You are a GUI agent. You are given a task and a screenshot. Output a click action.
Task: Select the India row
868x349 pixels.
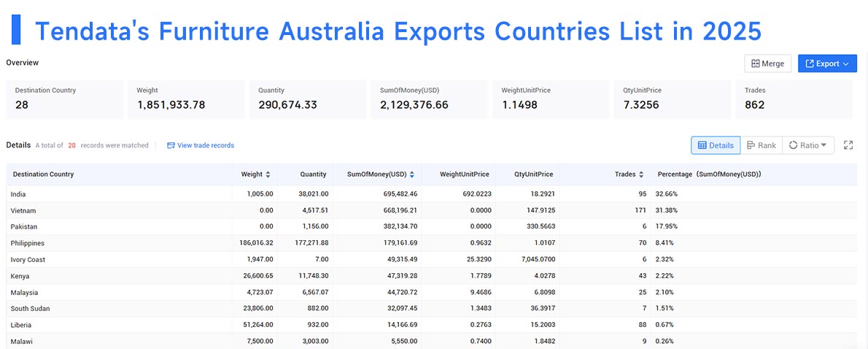tap(432, 194)
